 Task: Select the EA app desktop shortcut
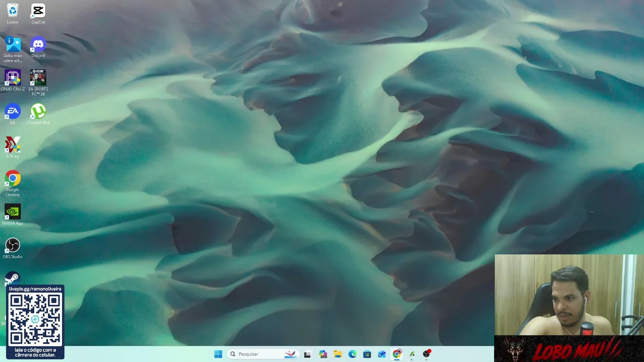13,114
